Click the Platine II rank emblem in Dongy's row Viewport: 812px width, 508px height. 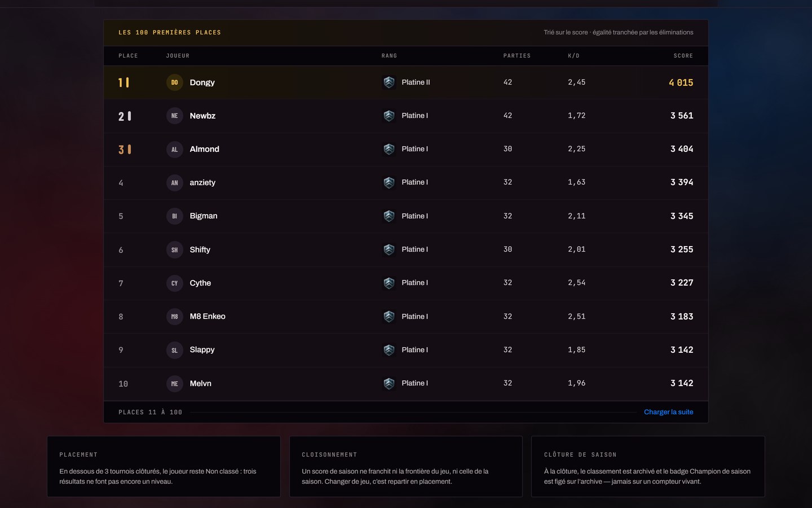click(x=389, y=82)
